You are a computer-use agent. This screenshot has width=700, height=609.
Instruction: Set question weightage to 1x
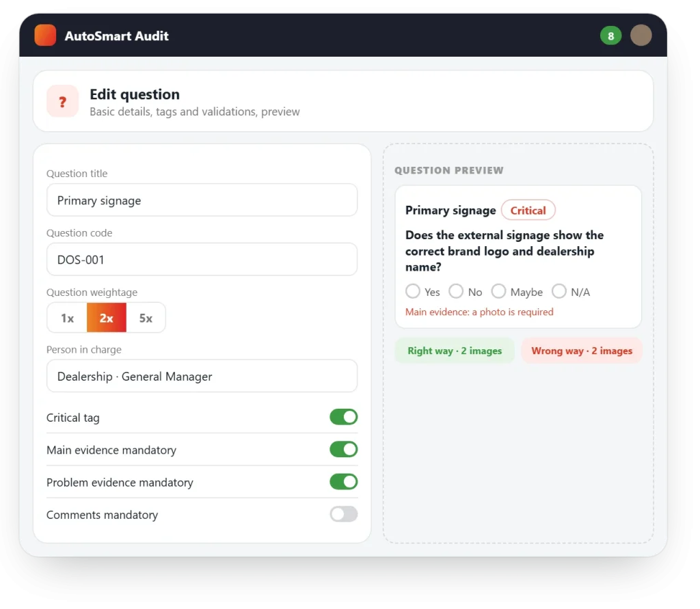(x=67, y=318)
